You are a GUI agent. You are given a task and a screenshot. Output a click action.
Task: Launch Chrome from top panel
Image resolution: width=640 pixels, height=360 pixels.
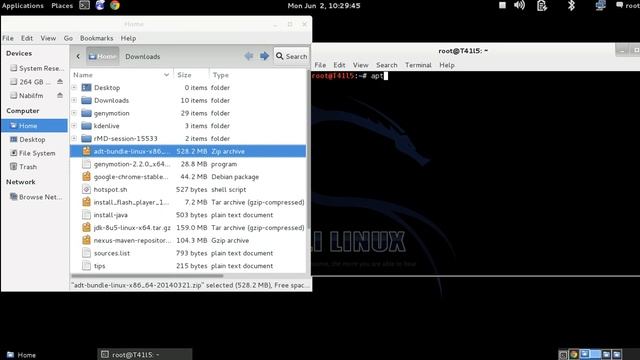click(x=115, y=5)
